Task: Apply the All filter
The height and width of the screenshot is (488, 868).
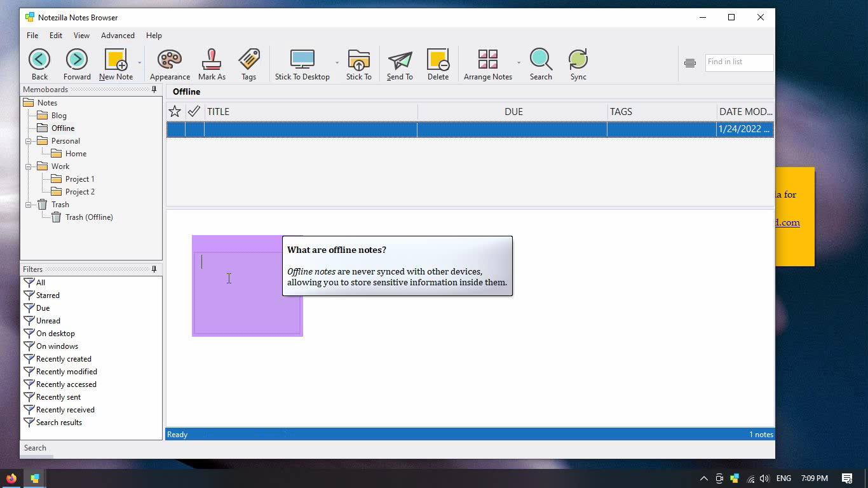Action: pos(41,283)
